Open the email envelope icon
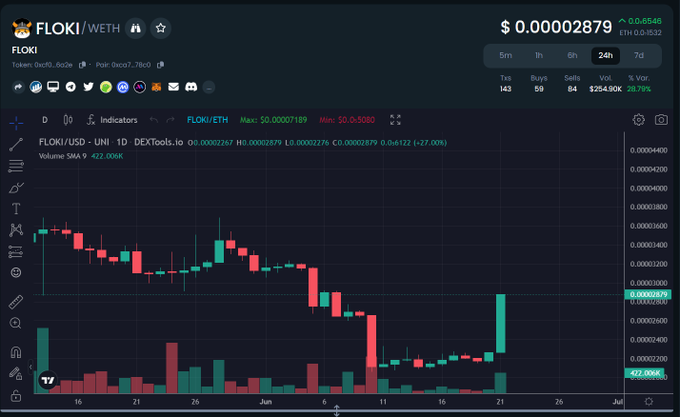 pos(173,87)
